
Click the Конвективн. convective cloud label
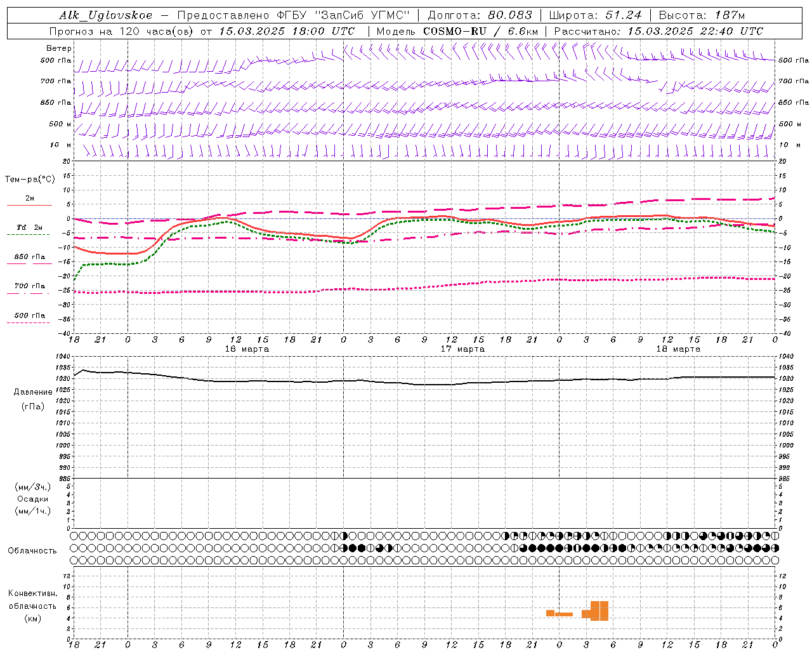point(33,594)
